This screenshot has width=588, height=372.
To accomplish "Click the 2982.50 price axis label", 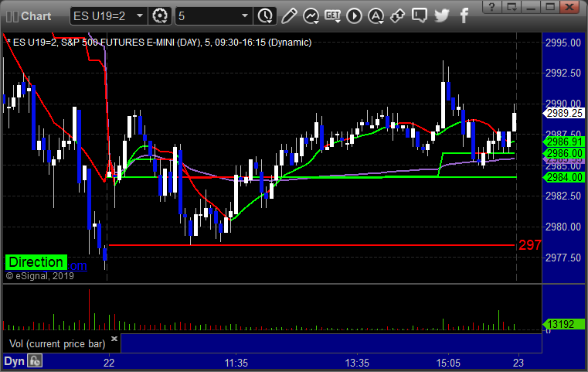I will (x=563, y=196).
